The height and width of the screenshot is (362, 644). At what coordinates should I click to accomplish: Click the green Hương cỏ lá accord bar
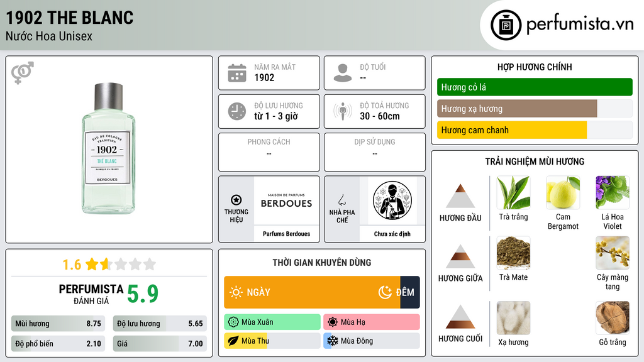(x=535, y=87)
